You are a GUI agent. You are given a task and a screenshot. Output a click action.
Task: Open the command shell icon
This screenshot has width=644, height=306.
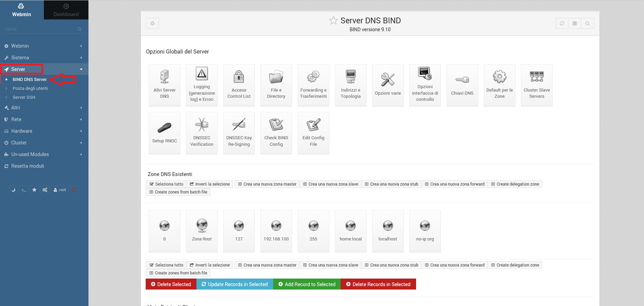point(24,190)
